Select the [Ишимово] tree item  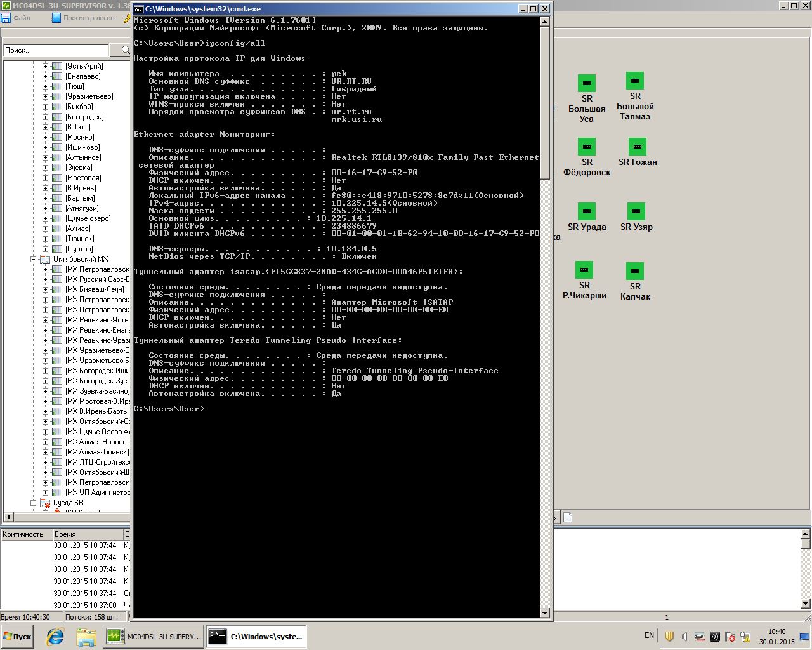pyautogui.click(x=82, y=147)
